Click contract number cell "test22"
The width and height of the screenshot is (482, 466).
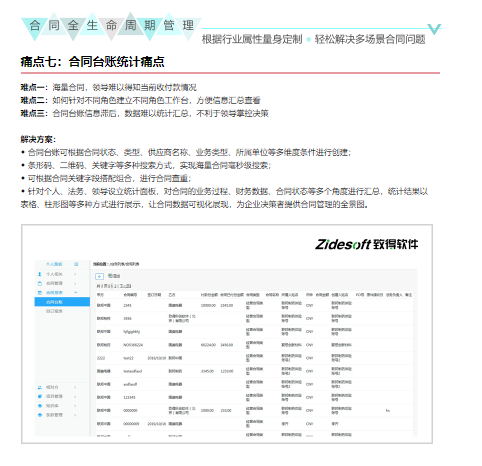coord(129,358)
